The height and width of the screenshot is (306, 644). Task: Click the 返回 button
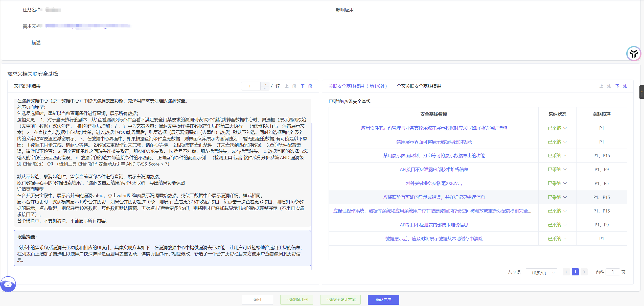257,300
